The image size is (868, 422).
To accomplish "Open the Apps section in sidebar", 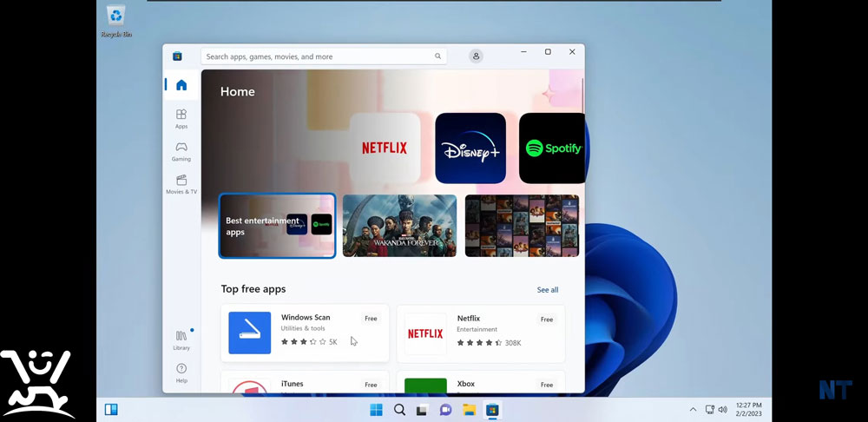I will [181, 118].
